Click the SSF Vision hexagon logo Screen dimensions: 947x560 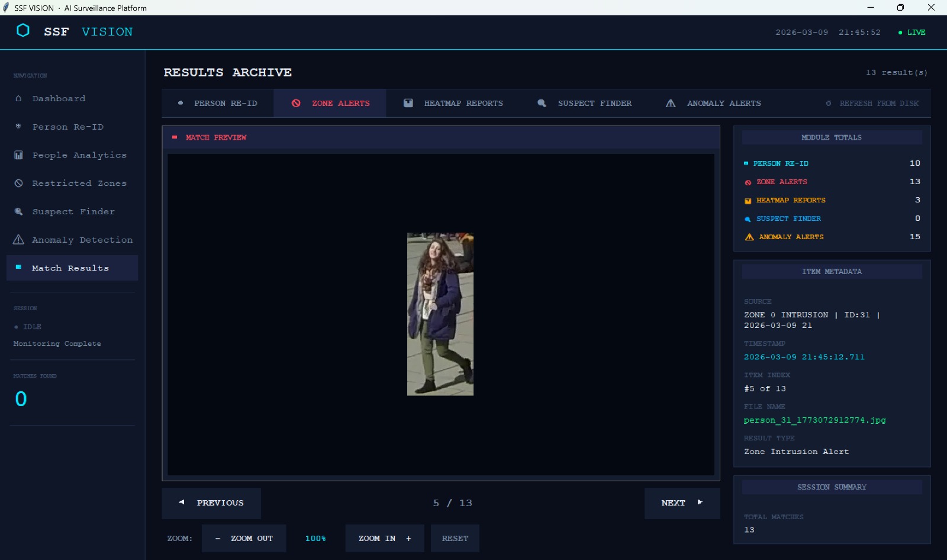click(23, 31)
